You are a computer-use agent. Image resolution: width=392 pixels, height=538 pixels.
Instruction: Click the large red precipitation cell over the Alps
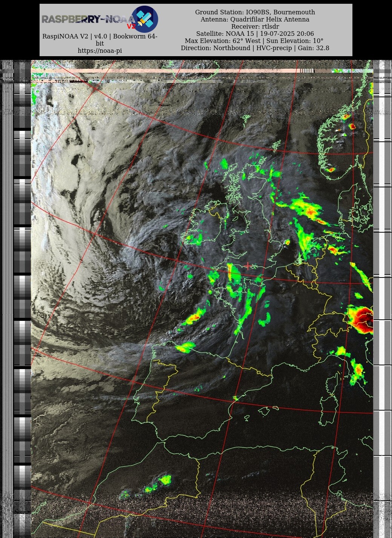click(361, 319)
